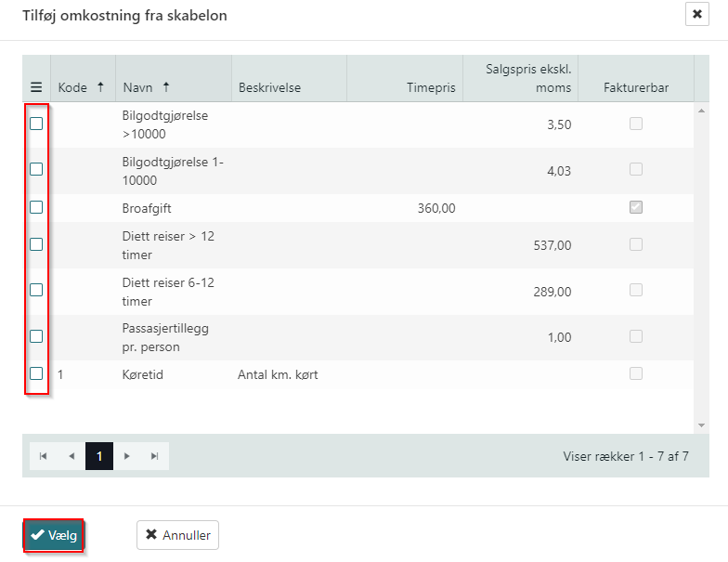Go to next page arrow
This screenshot has width=728, height=562.
tap(127, 456)
